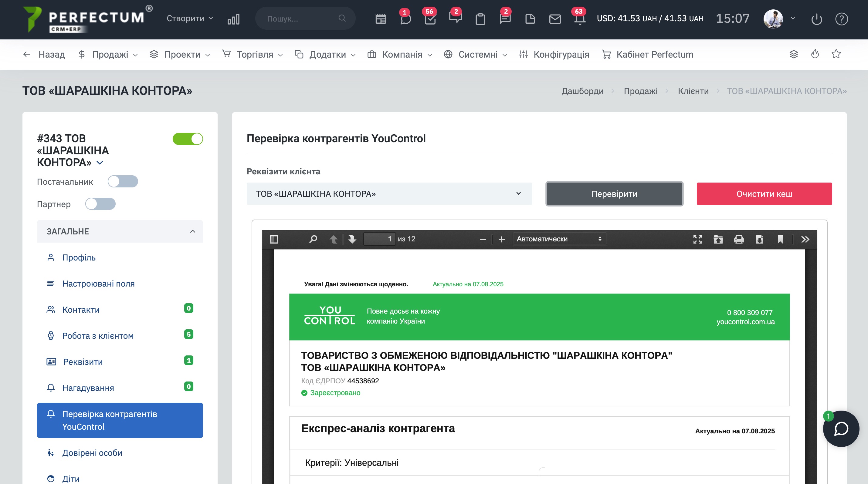Go to previous PDF page

click(333, 239)
